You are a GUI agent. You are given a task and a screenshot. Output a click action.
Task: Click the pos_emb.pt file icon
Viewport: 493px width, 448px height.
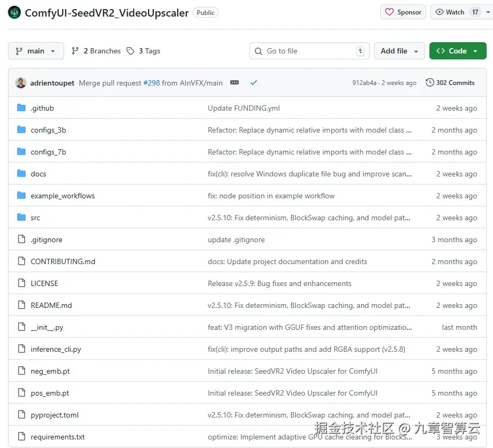(21, 392)
